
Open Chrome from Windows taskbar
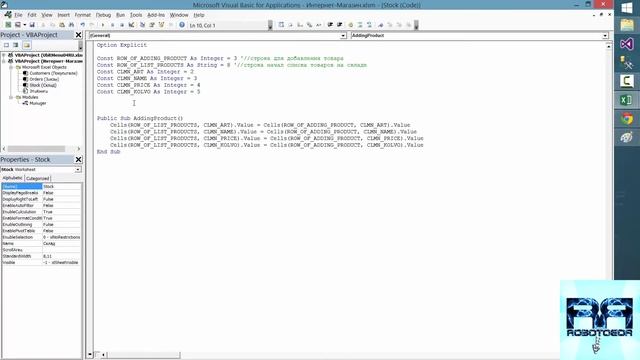[627, 118]
